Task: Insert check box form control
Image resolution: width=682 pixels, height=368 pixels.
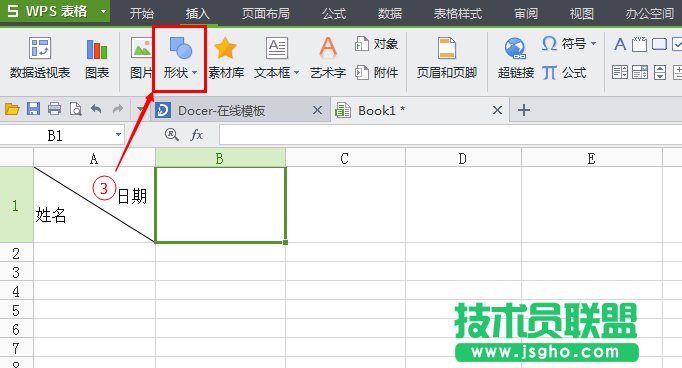Action: (x=677, y=44)
